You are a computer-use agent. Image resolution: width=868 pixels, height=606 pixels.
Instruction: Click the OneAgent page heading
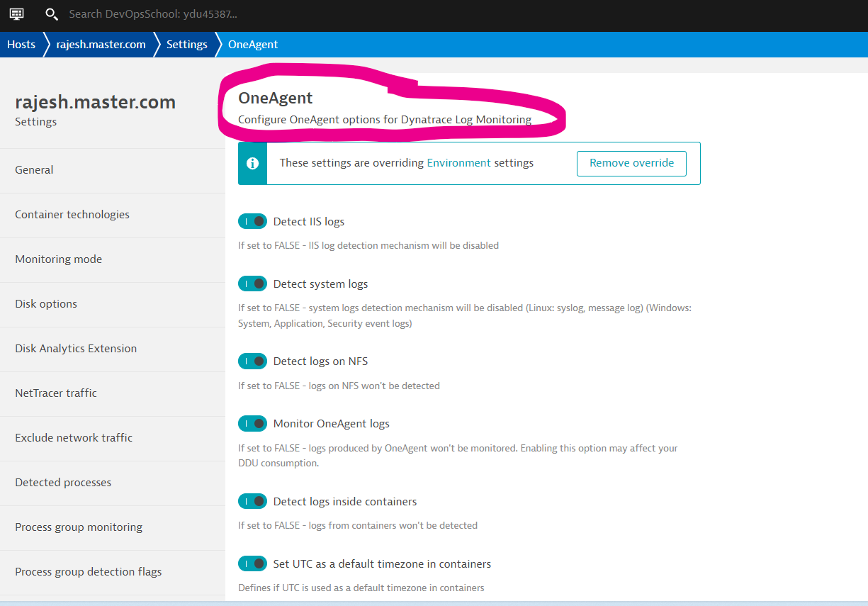[x=276, y=98]
